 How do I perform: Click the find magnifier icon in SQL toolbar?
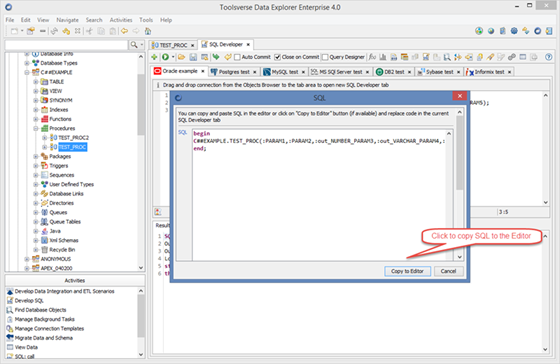click(x=447, y=57)
